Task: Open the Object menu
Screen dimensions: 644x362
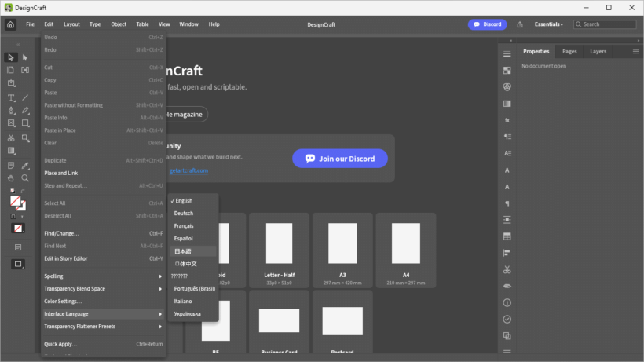Action: point(119,24)
